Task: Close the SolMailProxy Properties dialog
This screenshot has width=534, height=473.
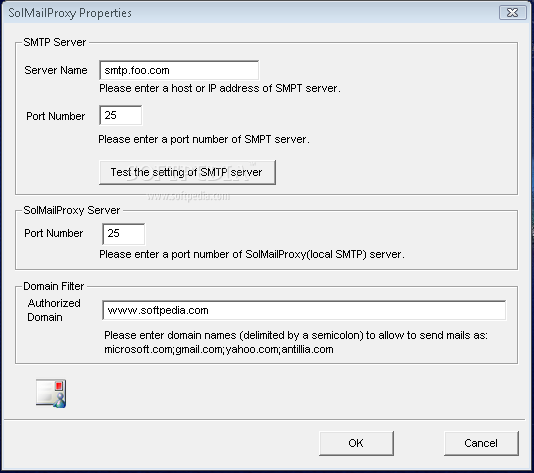Action: tap(512, 13)
